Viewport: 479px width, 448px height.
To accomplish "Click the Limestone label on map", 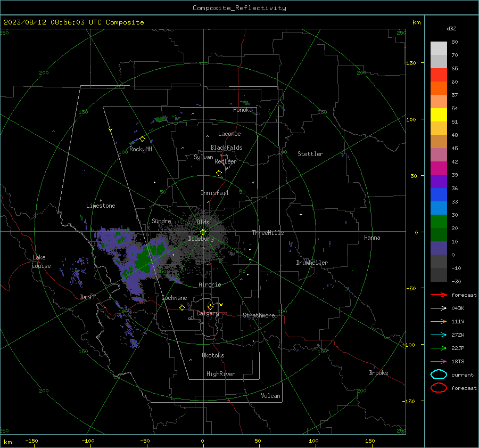I will click(101, 206).
